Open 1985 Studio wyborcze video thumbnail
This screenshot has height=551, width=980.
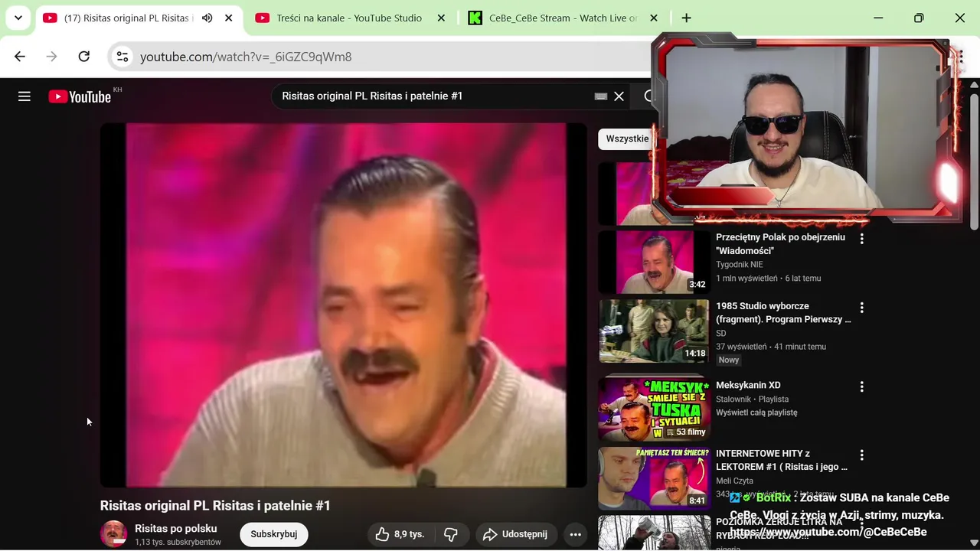[x=654, y=331]
